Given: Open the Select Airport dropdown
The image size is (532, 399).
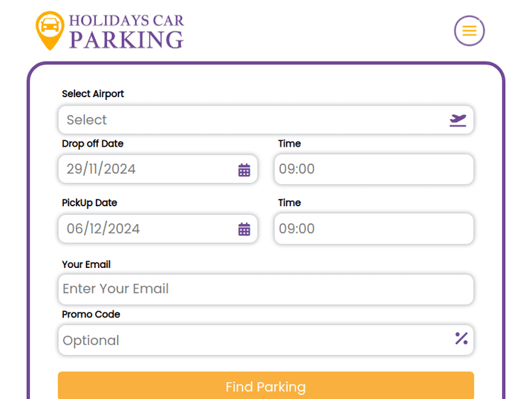Looking at the screenshot, I should point(266,120).
